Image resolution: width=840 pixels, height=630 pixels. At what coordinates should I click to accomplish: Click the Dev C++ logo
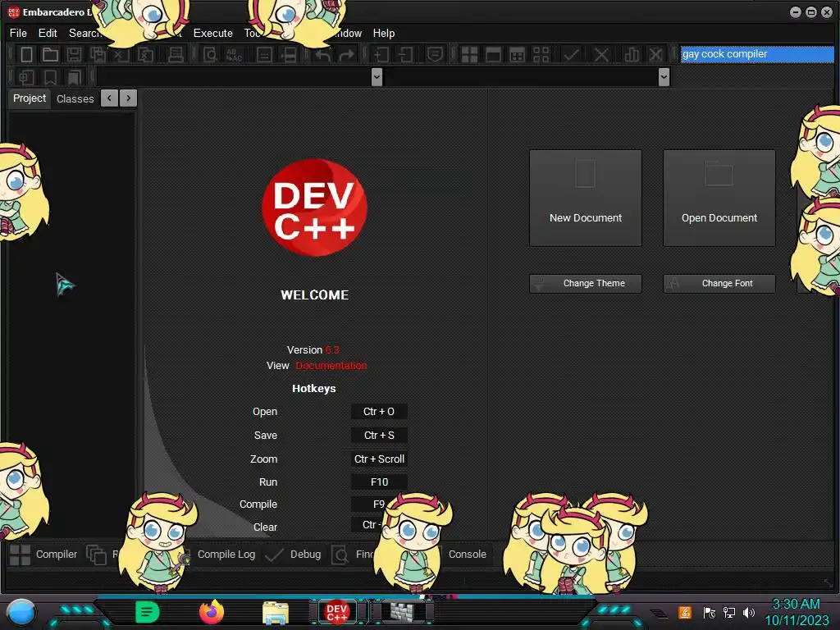[x=314, y=207]
